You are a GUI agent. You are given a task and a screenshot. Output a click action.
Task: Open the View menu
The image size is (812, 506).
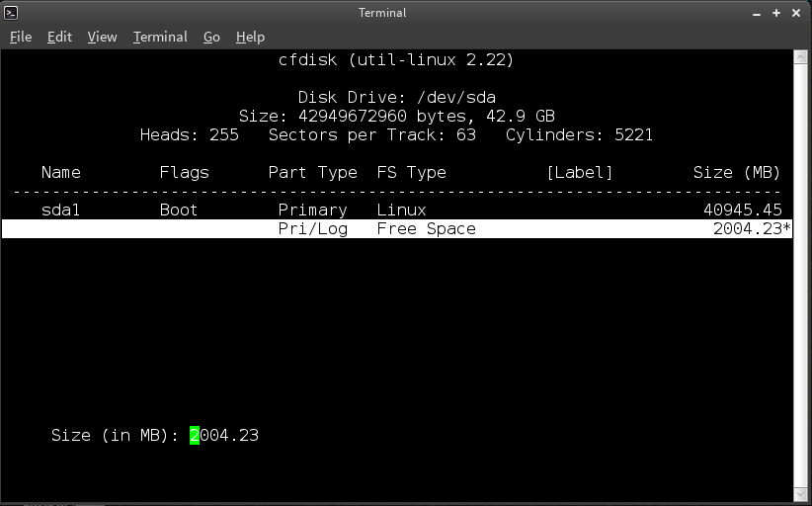[102, 38]
